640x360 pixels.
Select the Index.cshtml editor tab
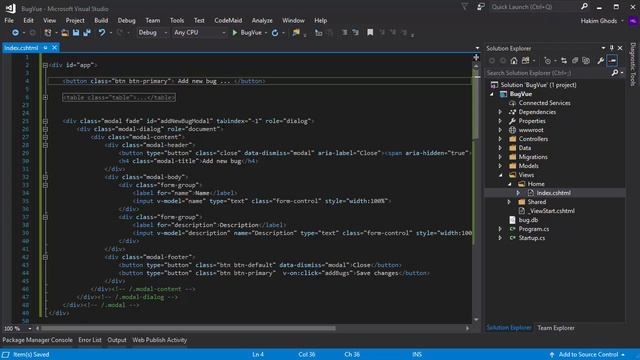[21, 48]
